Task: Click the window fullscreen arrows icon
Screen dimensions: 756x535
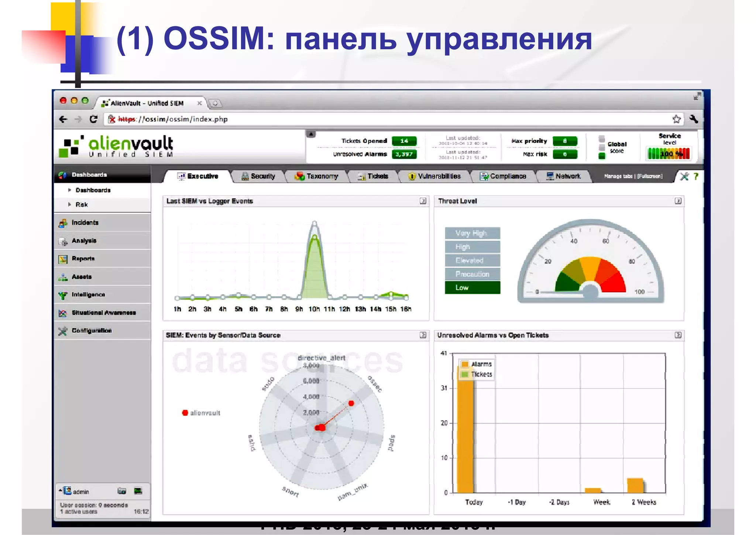Action: coord(697,96)
